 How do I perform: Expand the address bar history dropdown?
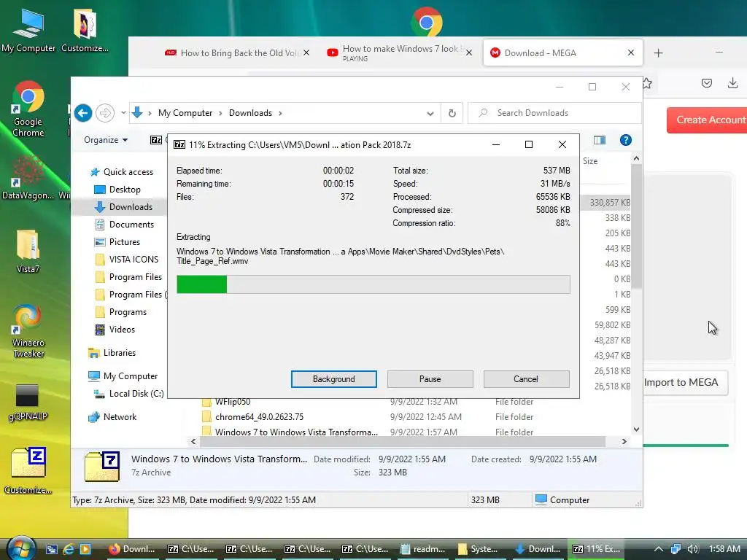click(x=430, y=113)
